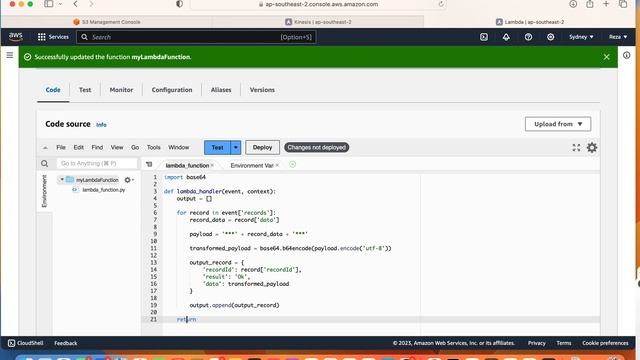The width and height of the screenshot is (640, 360).
Task: Open CloudShell from the footer
Action: (26, 343)
